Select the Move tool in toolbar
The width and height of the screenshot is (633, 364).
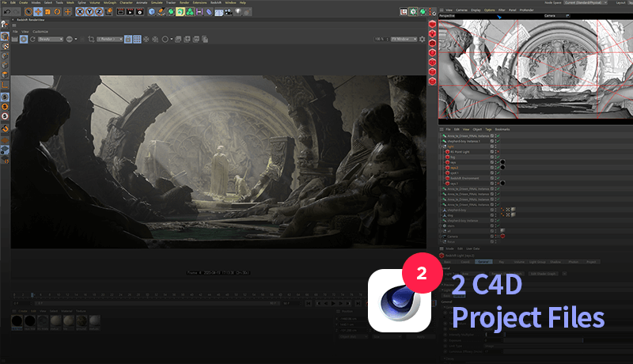[38, 12]
